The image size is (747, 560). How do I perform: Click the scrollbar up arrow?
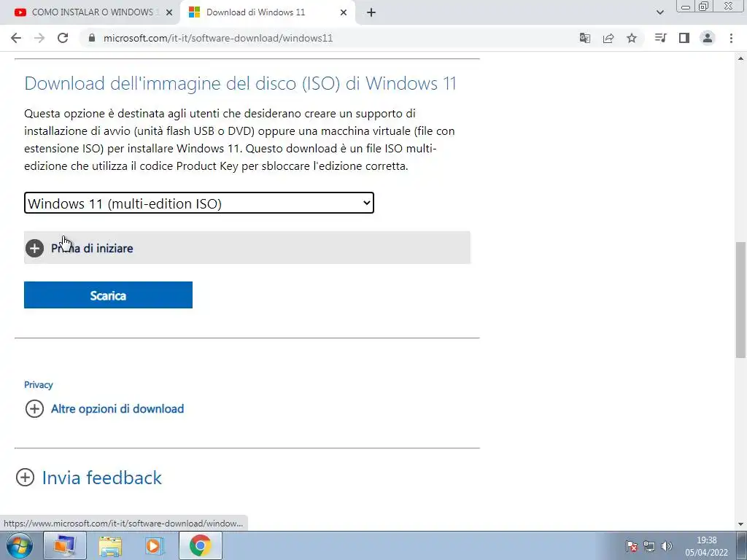pyautogui.click(x=740, y=58)
